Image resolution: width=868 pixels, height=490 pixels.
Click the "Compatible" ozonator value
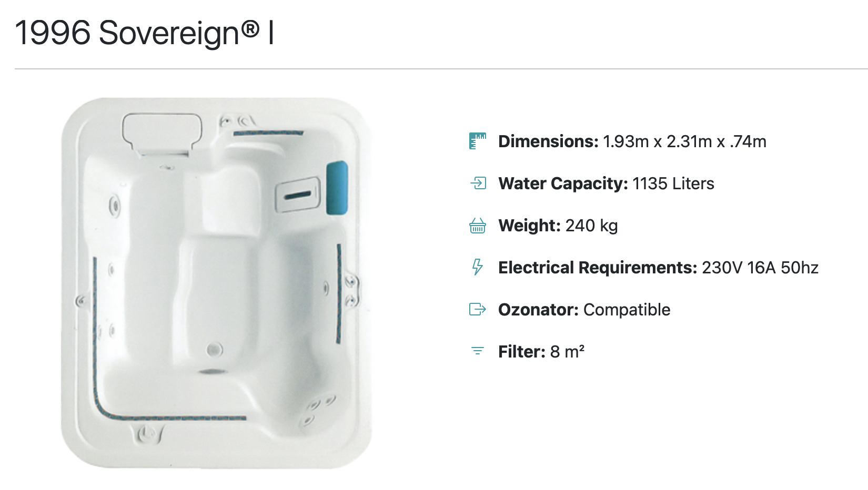click(x=627, y=310)
